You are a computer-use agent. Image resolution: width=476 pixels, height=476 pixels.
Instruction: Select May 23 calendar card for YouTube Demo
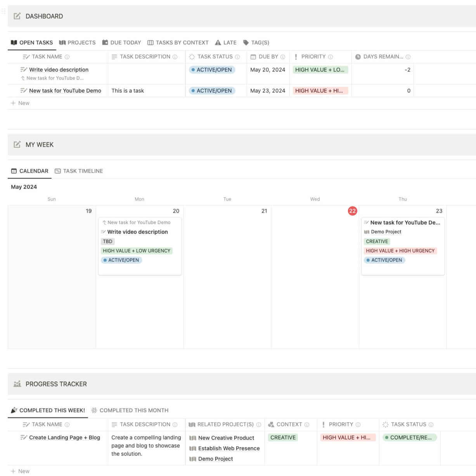403,246
